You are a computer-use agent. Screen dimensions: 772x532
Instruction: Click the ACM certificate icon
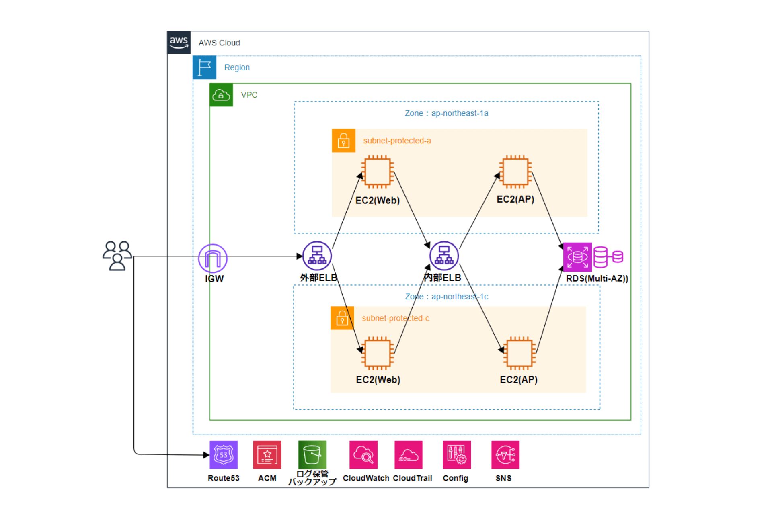click(x=267, y=455)
